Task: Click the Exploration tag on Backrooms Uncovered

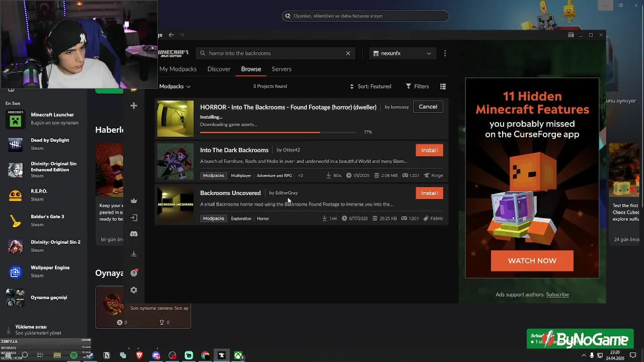Action: pos(241,219)
